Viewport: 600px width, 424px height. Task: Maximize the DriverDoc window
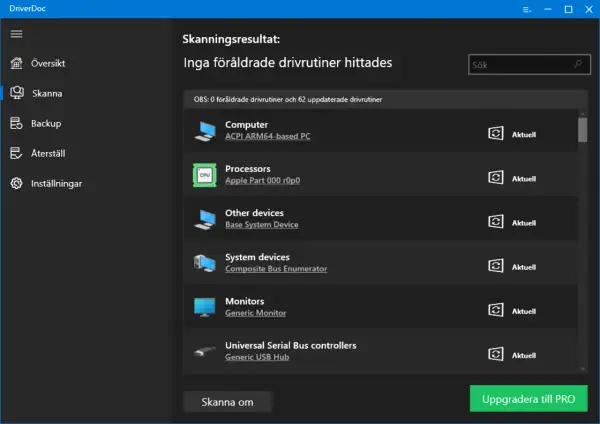[569, 10]
